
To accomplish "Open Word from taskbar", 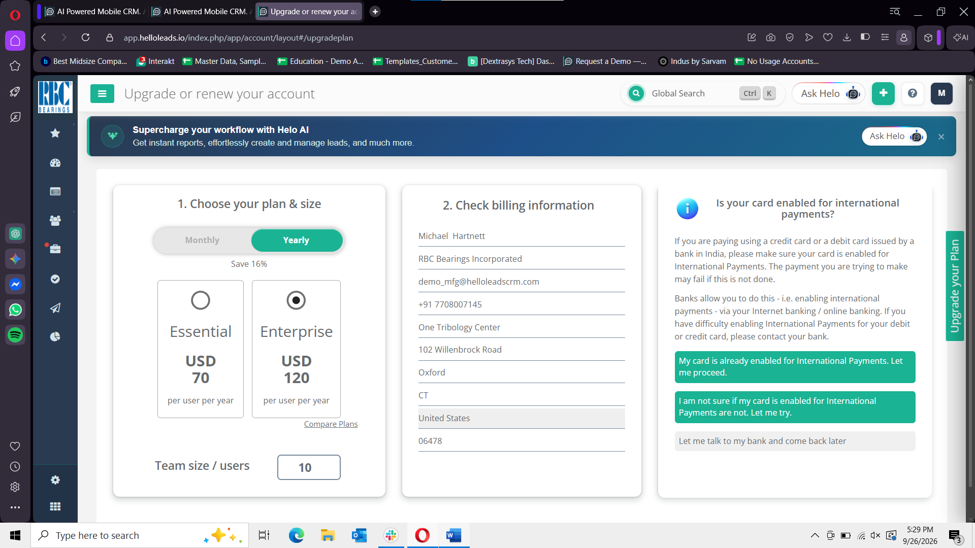I will (453, 536).
